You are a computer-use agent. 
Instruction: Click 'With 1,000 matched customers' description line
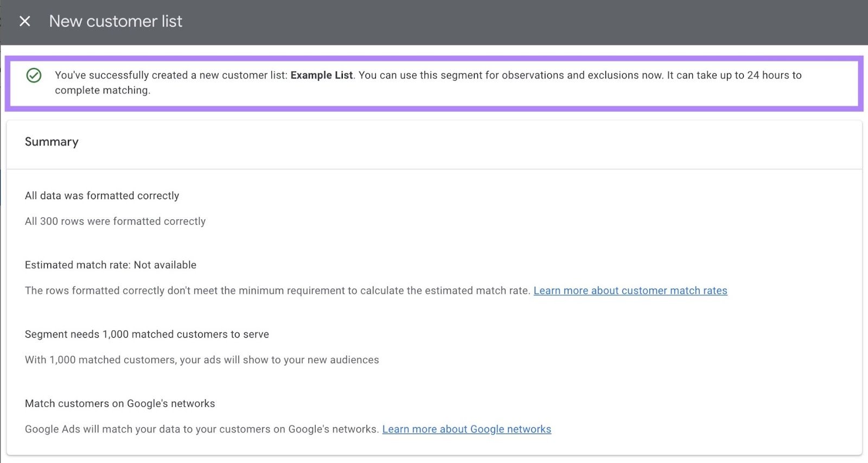[x=202, y=360]
